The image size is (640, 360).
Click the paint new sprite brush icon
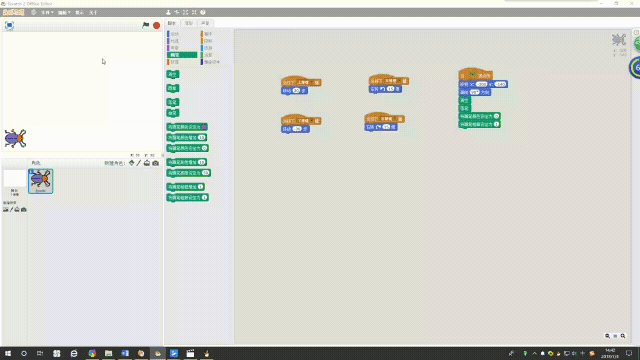click(139, 163)
